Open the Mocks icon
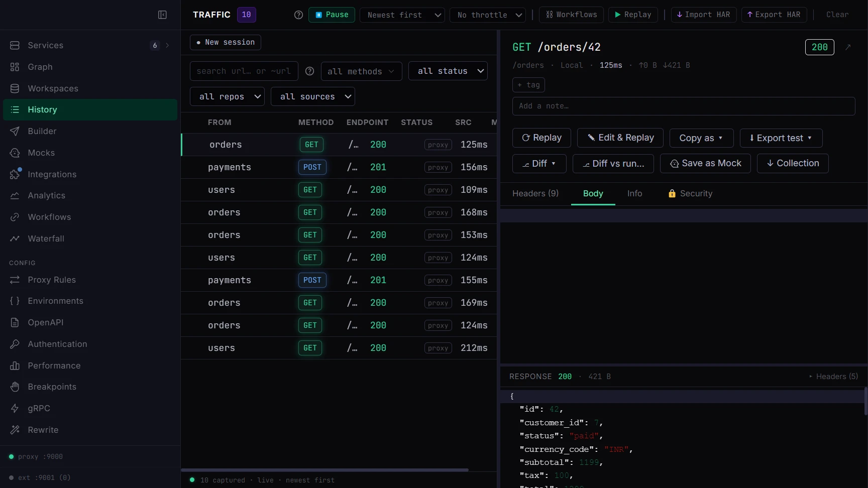This screenshot has width=868, height=488. (15, 153)
